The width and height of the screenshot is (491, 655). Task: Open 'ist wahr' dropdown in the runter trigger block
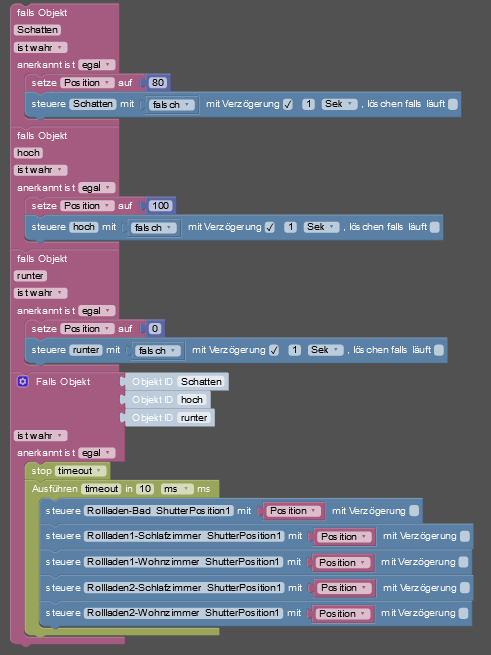pos(40,293)
